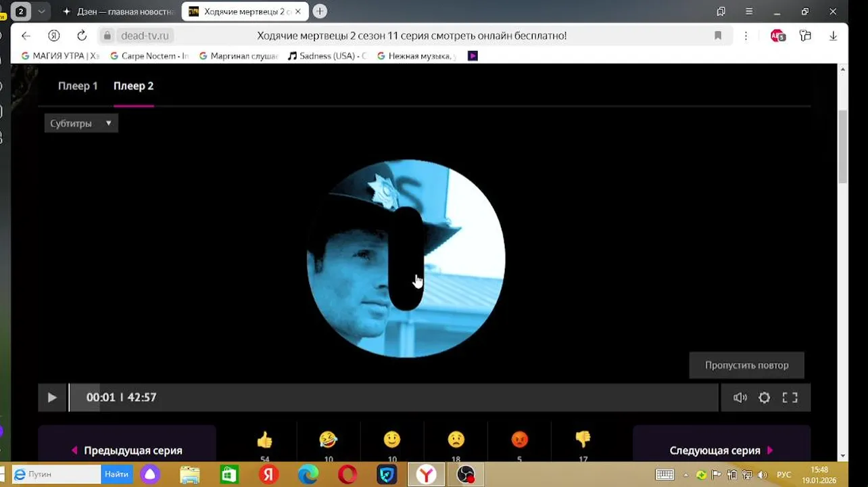Open the bookmarks collection icon in title bar
This screenshot has height=487, width=868.
click(721, 11)
